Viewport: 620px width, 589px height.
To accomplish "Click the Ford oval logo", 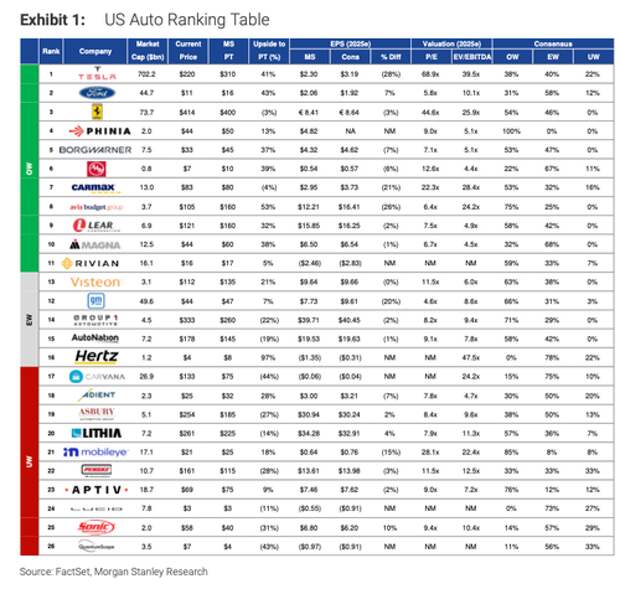I will pos(97,93).
